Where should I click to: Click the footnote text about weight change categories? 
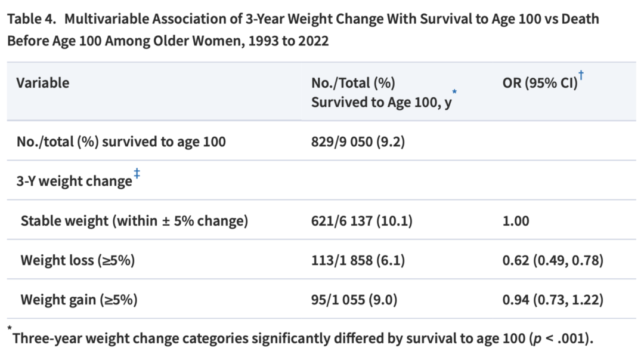(x=303, y=337)
